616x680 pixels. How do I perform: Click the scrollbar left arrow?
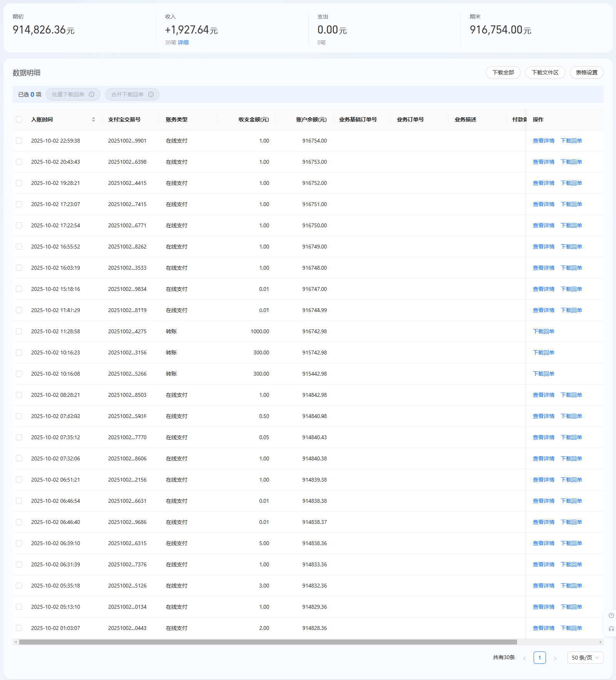[x=16, y=642]
